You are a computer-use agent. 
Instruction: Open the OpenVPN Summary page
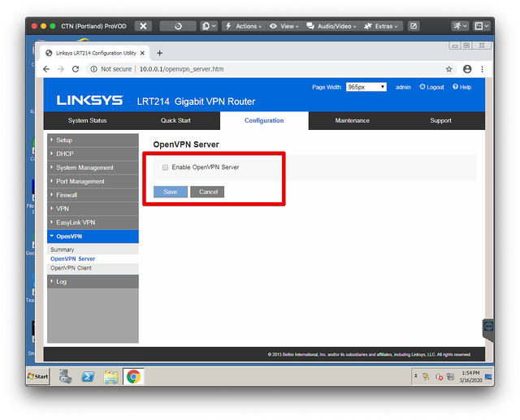(63, 249)
